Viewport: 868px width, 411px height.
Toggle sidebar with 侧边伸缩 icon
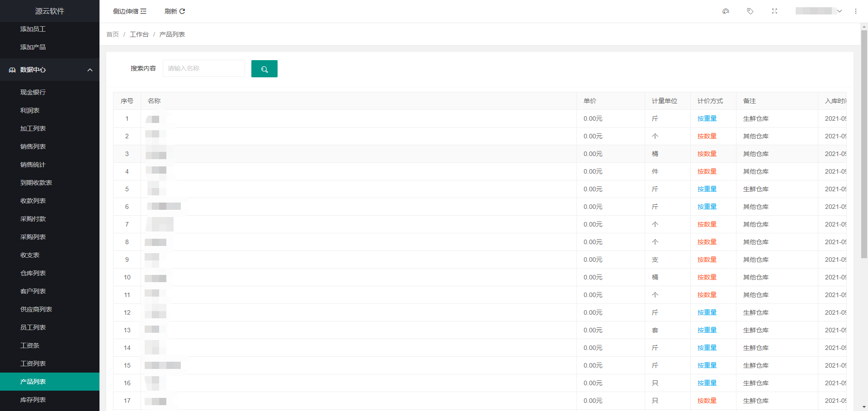click(x=143, y=11)
